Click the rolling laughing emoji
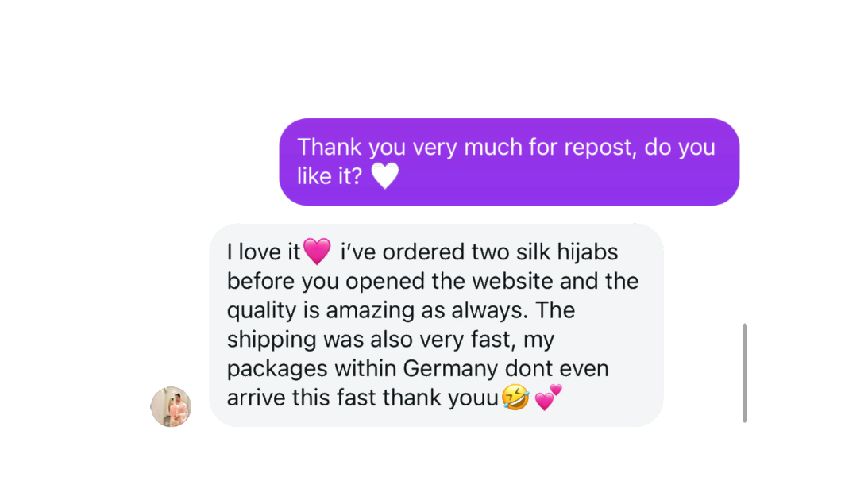The height and width of the screenshot is (488, 868). [x=515, y=397]
